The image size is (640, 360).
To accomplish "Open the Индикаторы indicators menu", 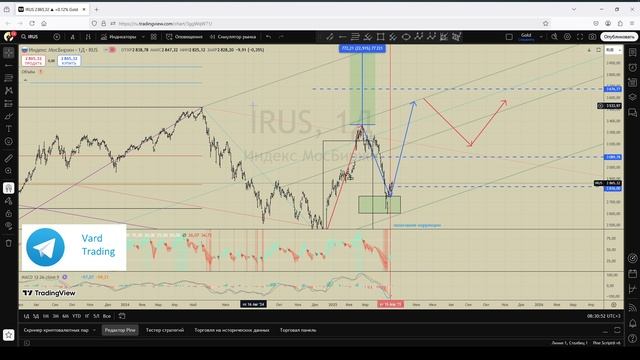I will [119, 37].
